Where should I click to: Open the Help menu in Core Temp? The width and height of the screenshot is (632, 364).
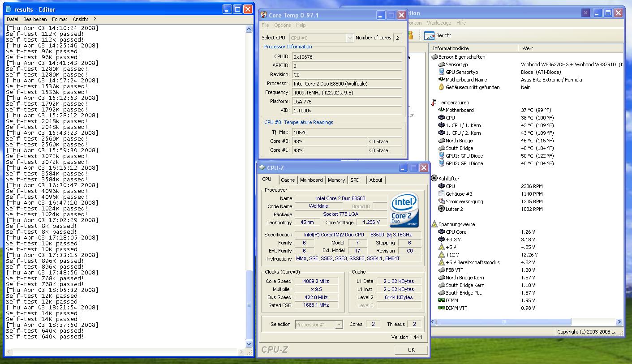(x=301, y=25)
